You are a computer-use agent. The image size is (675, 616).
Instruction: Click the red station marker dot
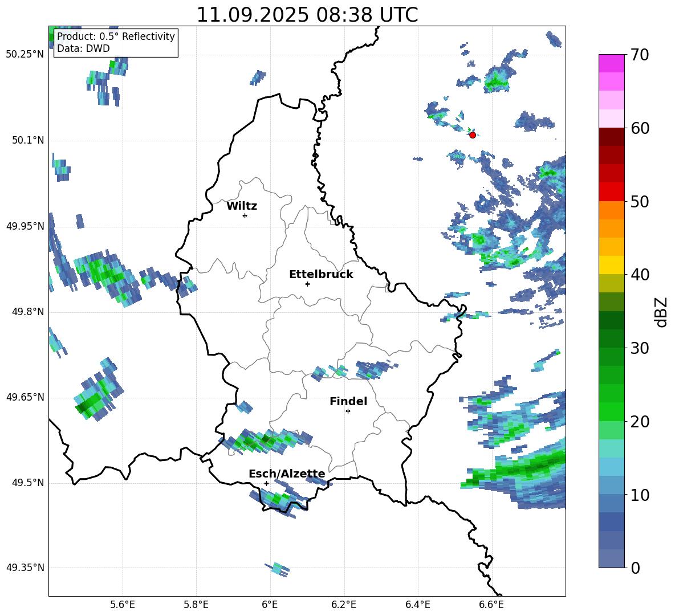[472, 135]
